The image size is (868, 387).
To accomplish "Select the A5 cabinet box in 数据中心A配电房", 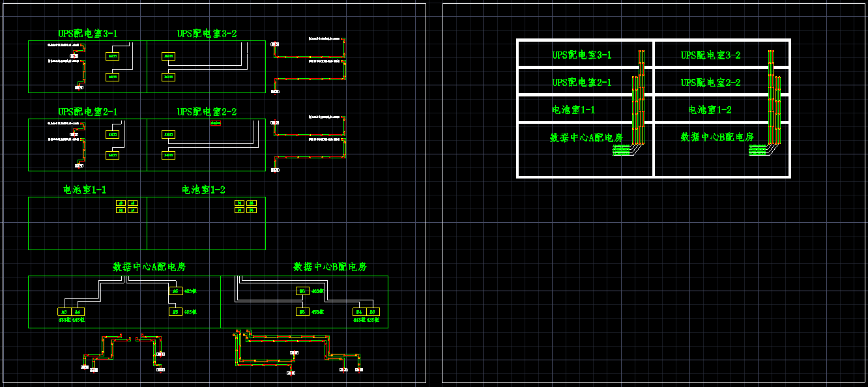I will click(175, 312).
